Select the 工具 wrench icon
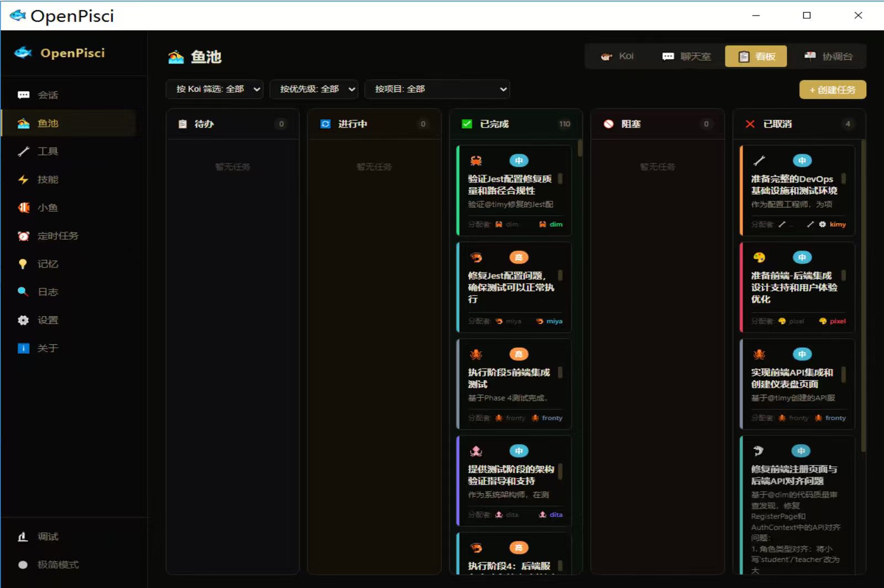 pos(48,151)
